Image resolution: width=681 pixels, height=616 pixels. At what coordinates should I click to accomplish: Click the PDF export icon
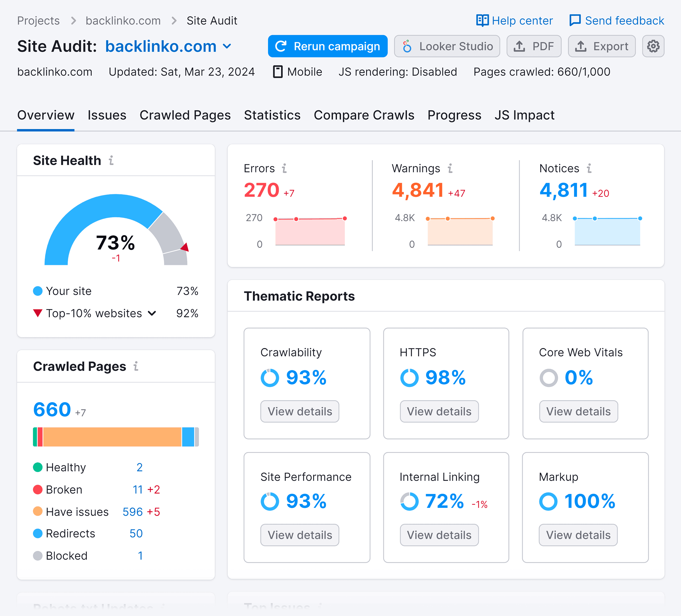tap(534, 46)
